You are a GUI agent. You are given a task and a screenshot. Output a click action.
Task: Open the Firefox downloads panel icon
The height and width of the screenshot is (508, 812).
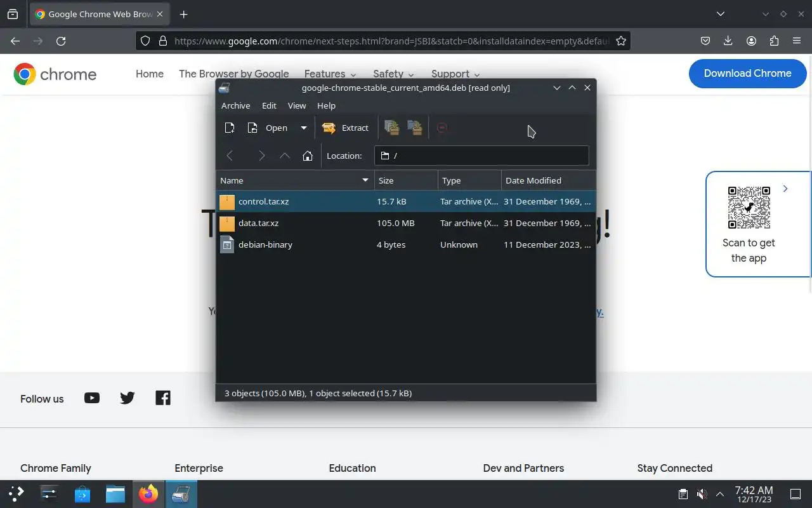pos(728,41)
